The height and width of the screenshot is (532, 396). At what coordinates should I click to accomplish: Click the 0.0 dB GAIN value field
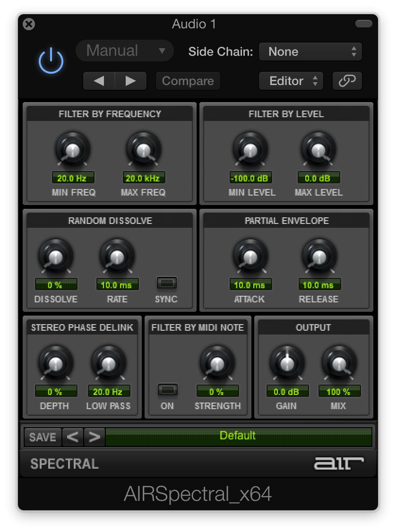(287, 392)
